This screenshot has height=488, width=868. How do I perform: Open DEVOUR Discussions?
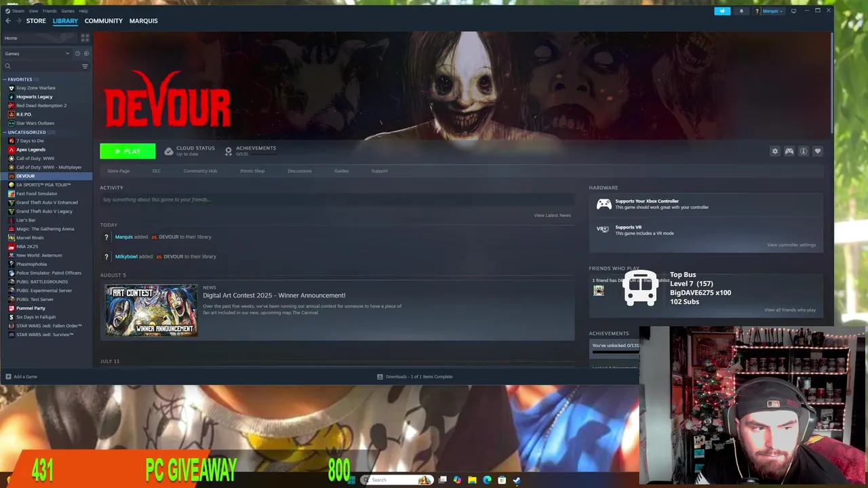click(x=300, y=171)
